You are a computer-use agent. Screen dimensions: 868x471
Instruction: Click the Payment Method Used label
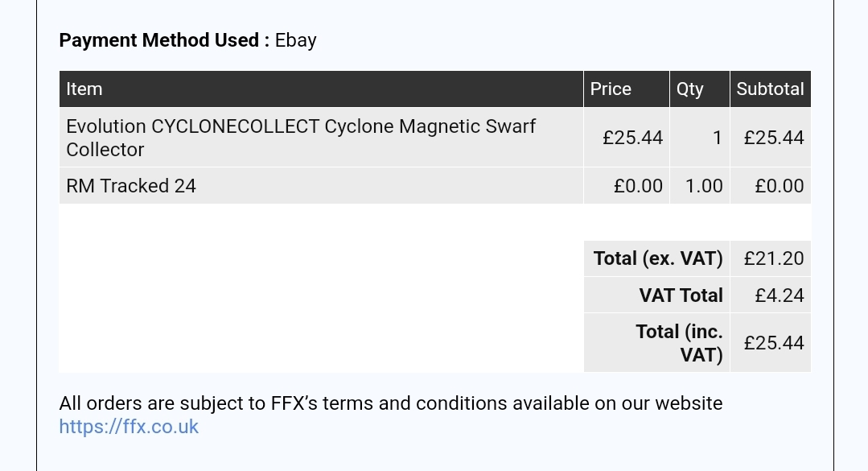[x=164, y=40]
